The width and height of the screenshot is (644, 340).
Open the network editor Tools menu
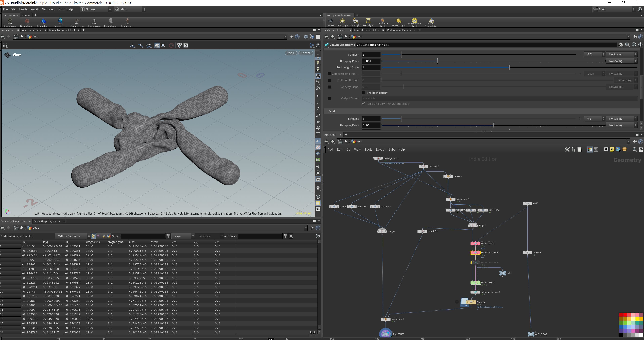coord(368,150)
